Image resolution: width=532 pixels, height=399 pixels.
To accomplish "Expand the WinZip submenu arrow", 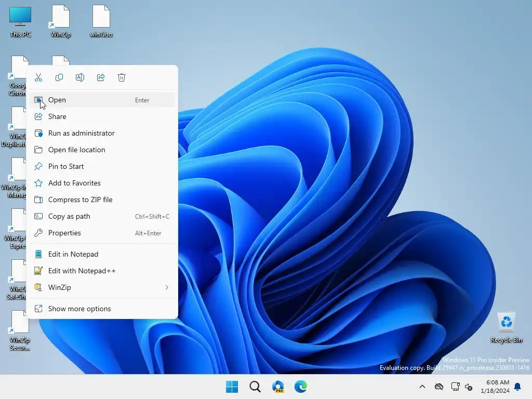I will coord(167,288).
